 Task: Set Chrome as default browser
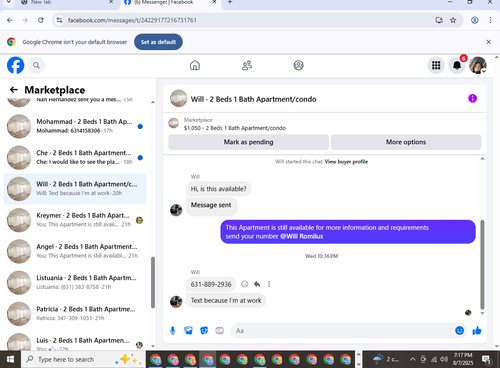pyautogui.click(x=158, y=42)
